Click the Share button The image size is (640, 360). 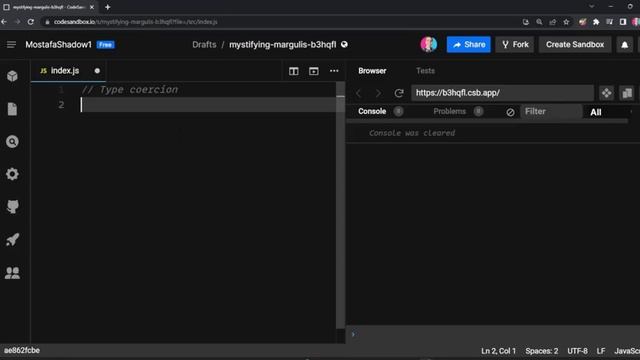tap(469, 44)
